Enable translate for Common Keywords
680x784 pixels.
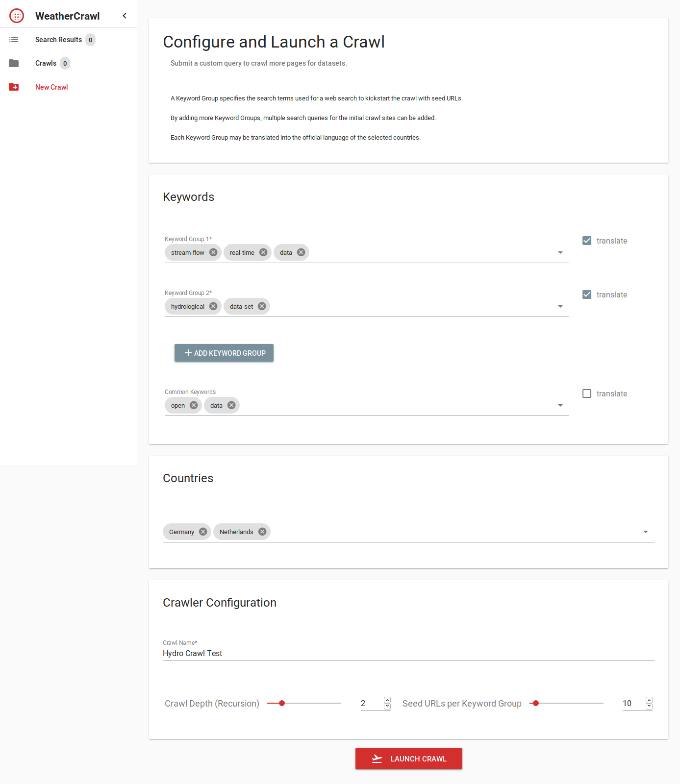tap(587, 393)
